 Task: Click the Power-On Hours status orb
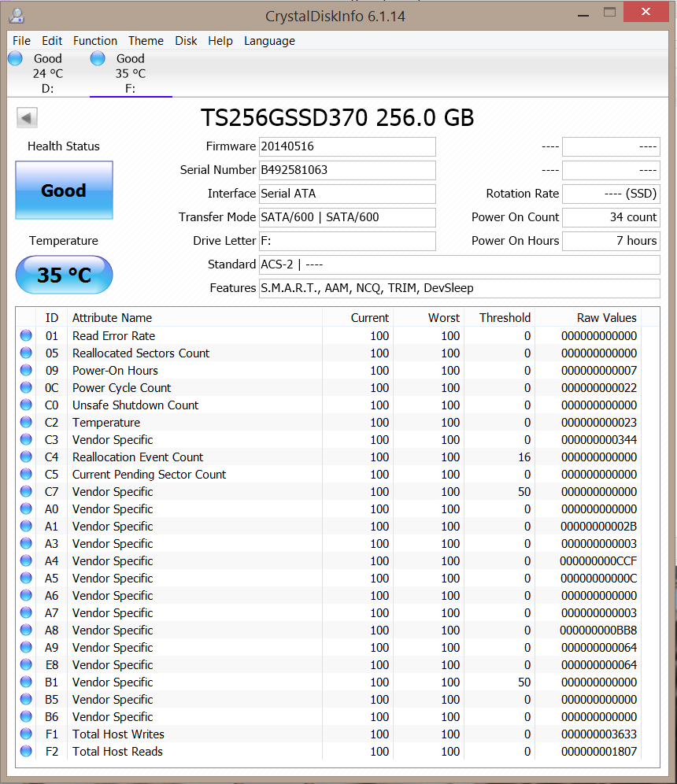coord(27,371)
